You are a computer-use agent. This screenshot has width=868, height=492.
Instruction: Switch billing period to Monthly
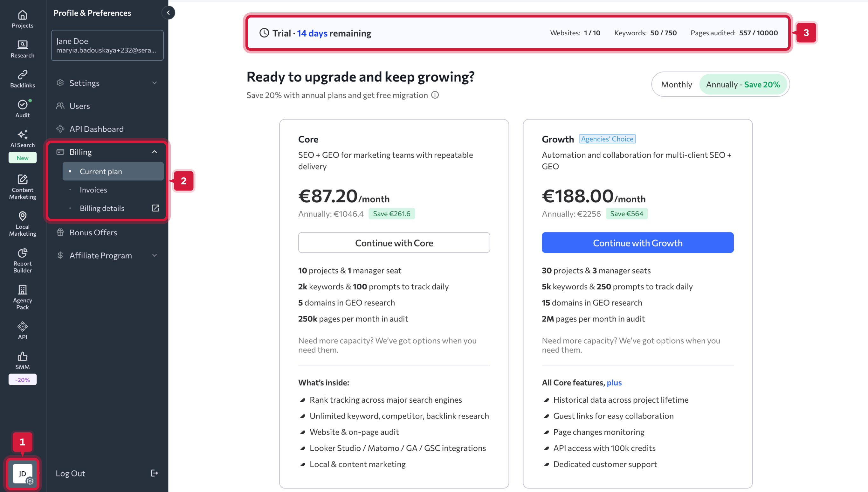[676, 85]
